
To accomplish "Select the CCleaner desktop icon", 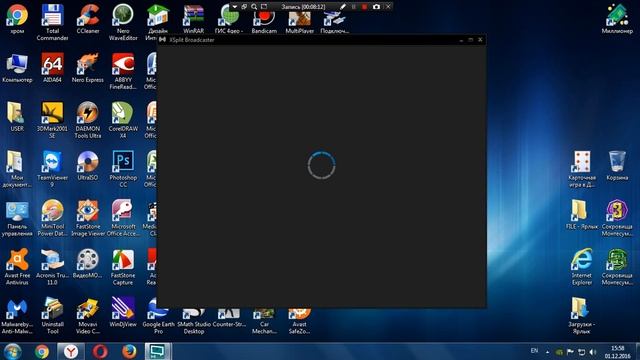I will pos(88,19).
